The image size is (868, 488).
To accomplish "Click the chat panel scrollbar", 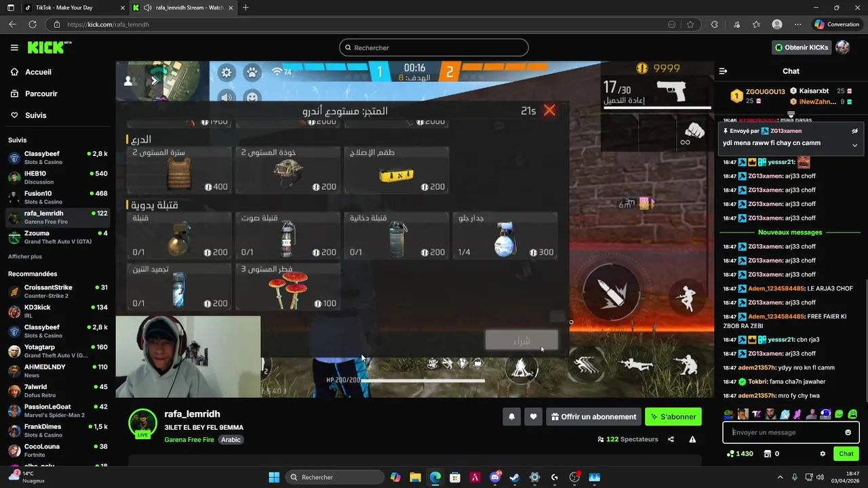I will tap(865, 339).
